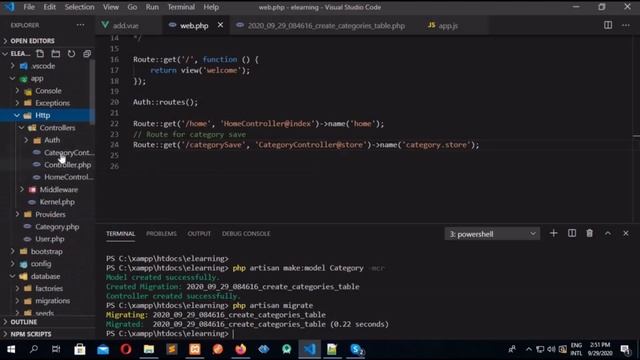The height and width of the screenshot is (360, 640).
Task: Expand the factories folder
Action: (49, 289)
